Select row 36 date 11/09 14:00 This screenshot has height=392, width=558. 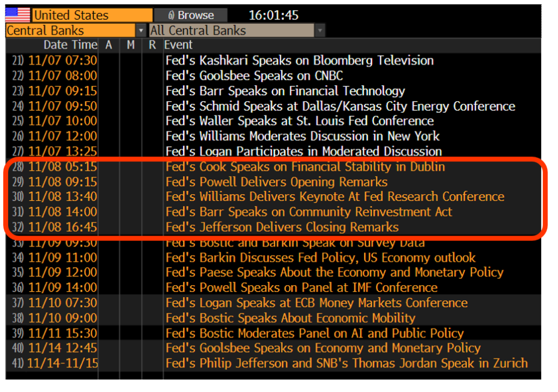(63, 287)
